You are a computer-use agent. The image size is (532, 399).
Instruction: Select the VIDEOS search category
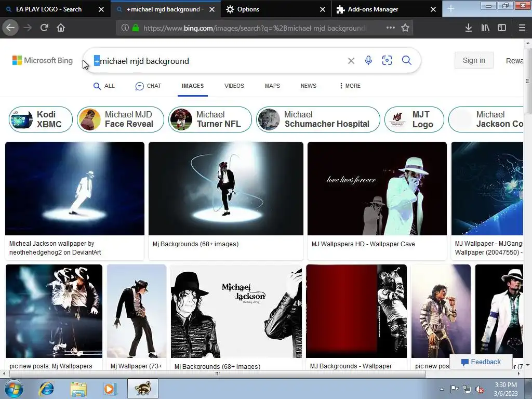tap(234, 86)
